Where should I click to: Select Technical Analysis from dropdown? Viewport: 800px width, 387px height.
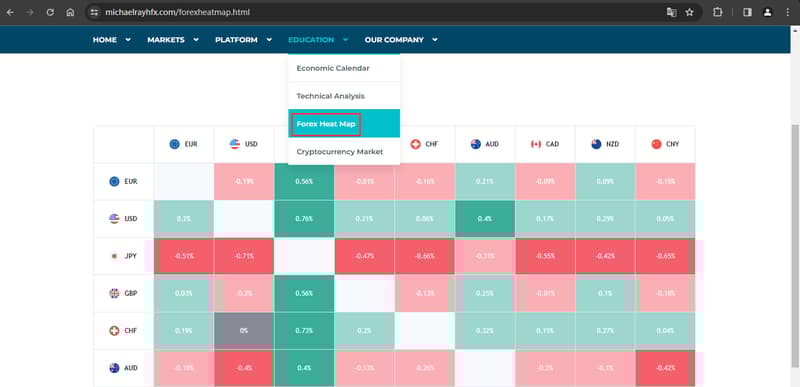coord(344,96)
